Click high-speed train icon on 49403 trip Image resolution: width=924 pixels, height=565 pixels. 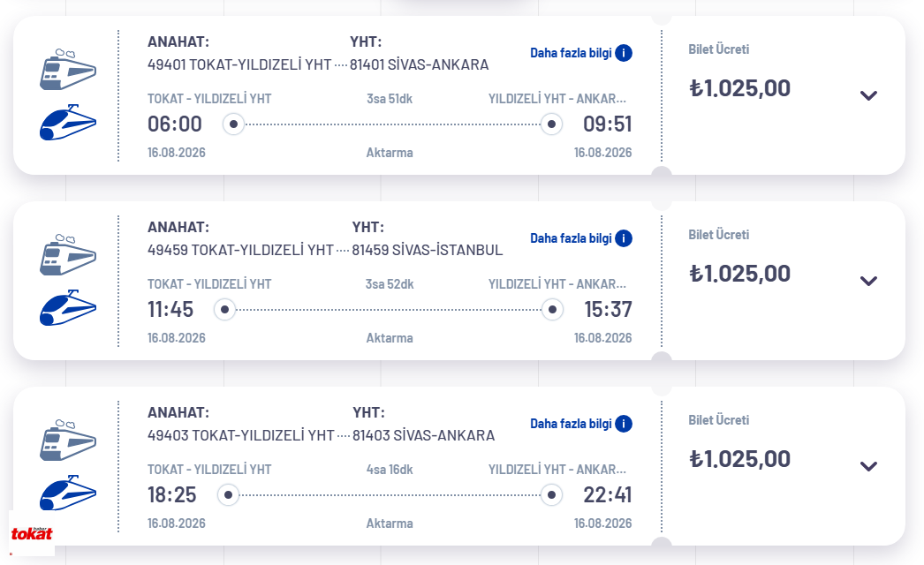(x=68, y=493)
